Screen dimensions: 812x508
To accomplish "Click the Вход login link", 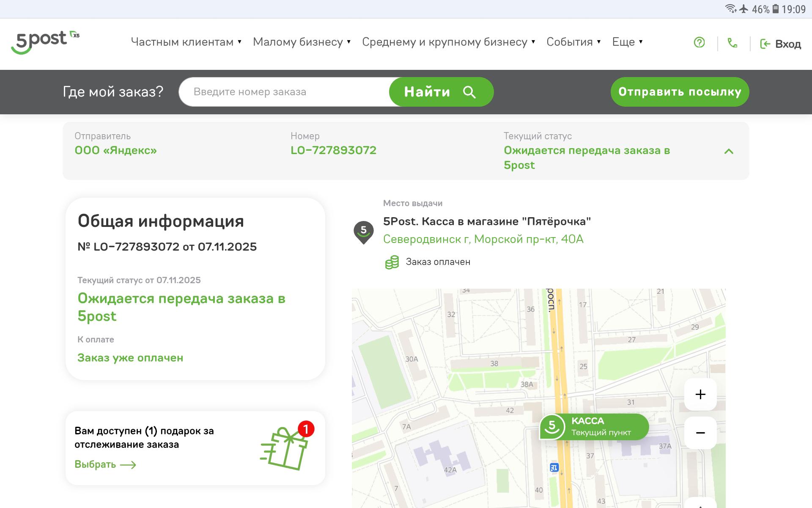I will (x=781, y=44).
